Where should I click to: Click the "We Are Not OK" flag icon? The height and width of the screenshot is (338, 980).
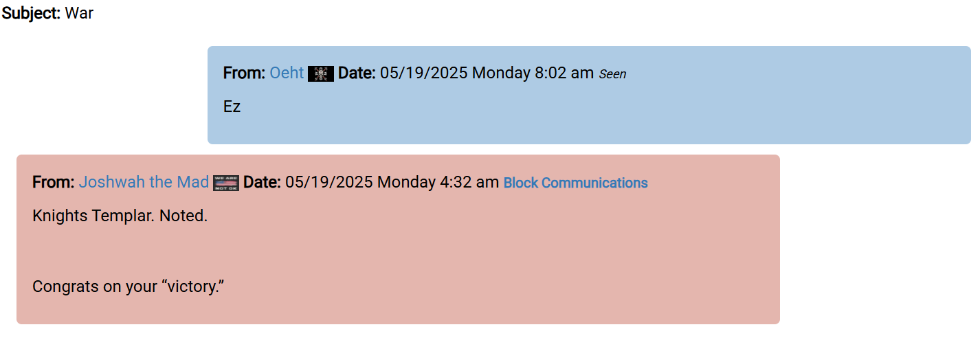[x=226, y=183]
